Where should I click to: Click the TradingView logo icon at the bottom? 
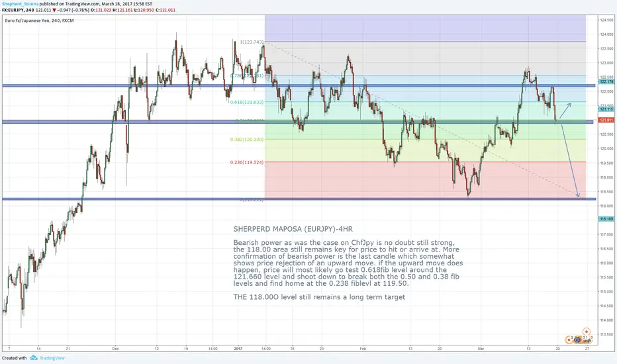34,358
